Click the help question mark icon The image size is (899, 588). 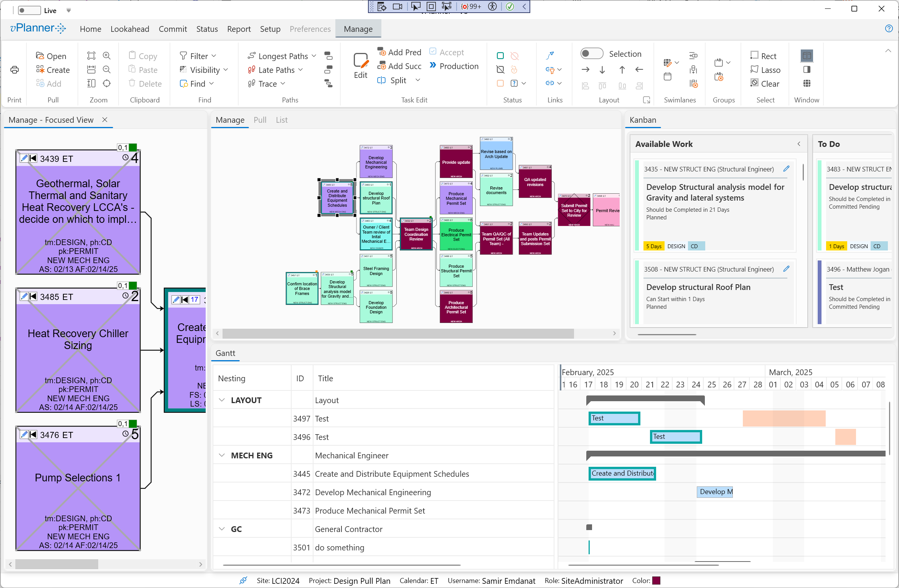[x=889, y=28]
